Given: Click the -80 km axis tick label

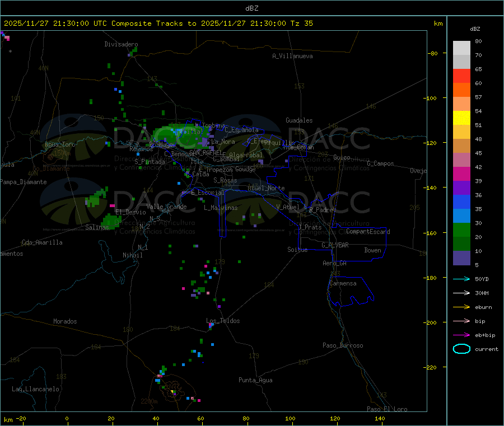Looking at the screenshot, I should 433,53.
